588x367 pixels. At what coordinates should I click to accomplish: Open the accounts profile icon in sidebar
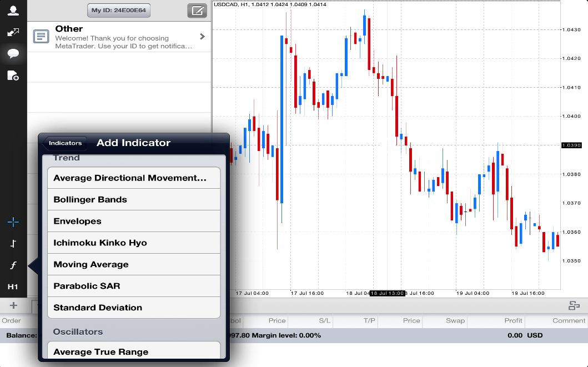click(13, 11)
